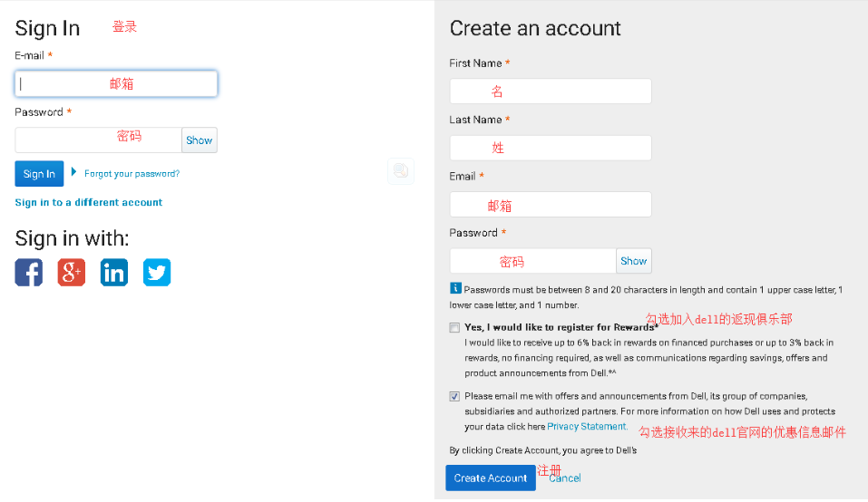Focus the Sign In E-mail field

click(116, 83)
